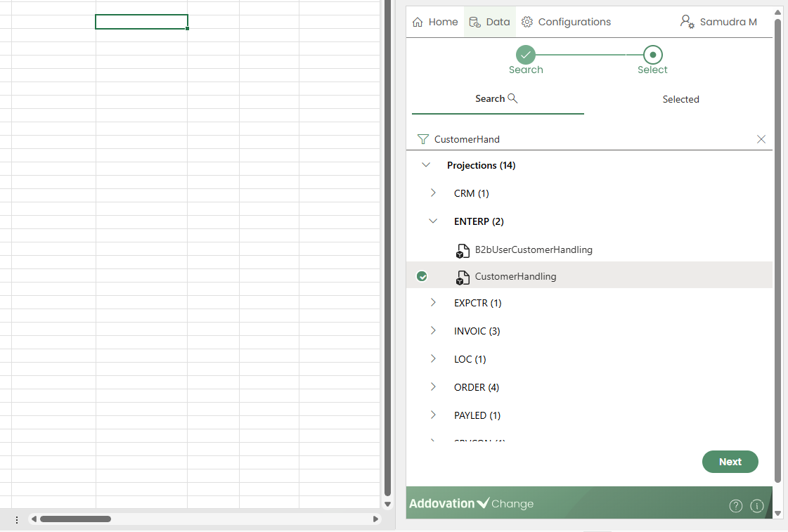This screenshot has width=788, height=532.
Task: Click the Select step circle indicator
Action: [652, 54]
